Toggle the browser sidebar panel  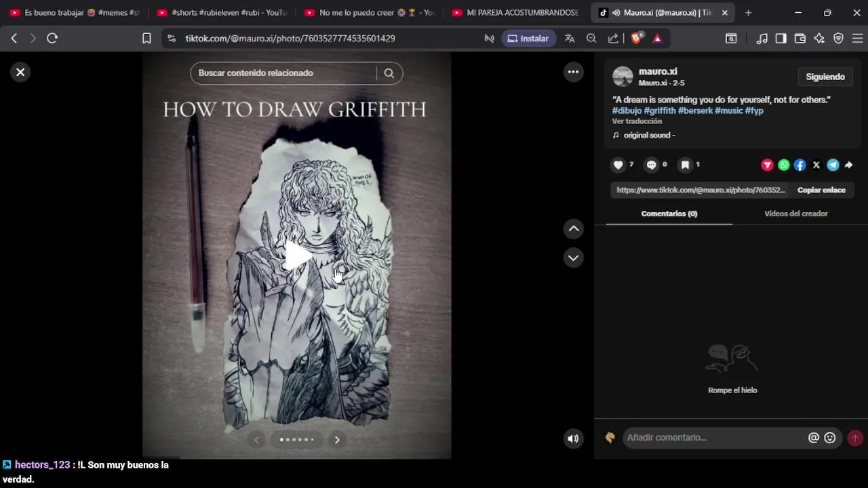[x=781, y=39]
